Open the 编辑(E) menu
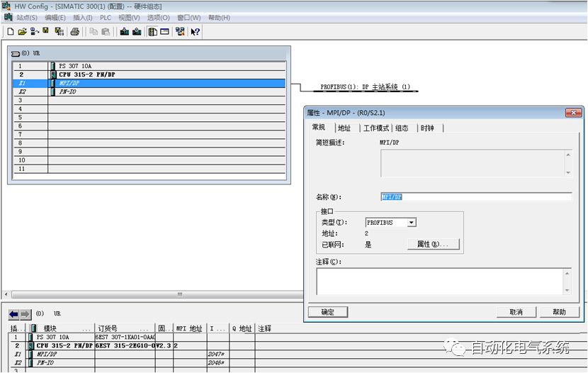 [x=55, y=18]
